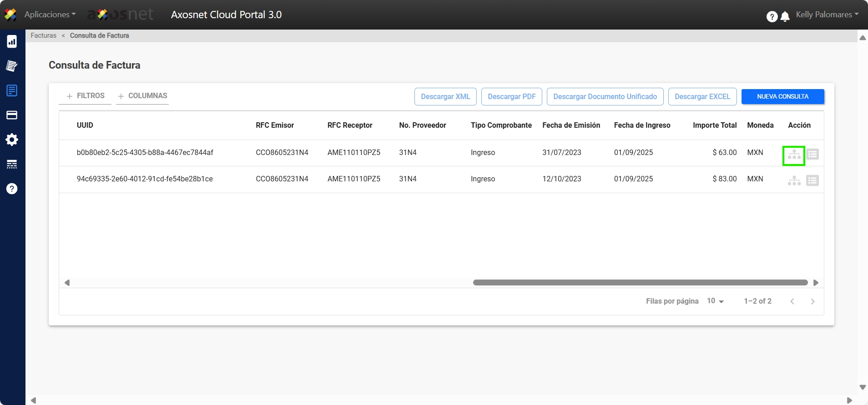Click the NUEVA CONSULTA button
Viewport: 868px width, 405px height.
[x=782, y=96]
